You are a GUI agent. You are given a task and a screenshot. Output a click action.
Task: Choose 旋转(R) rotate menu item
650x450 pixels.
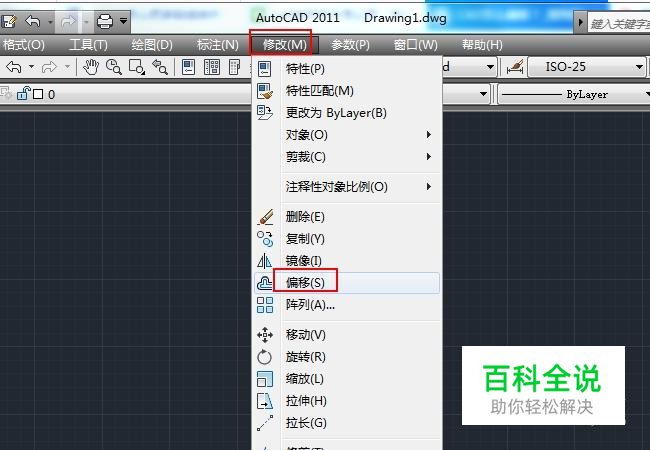coord(347,357)
